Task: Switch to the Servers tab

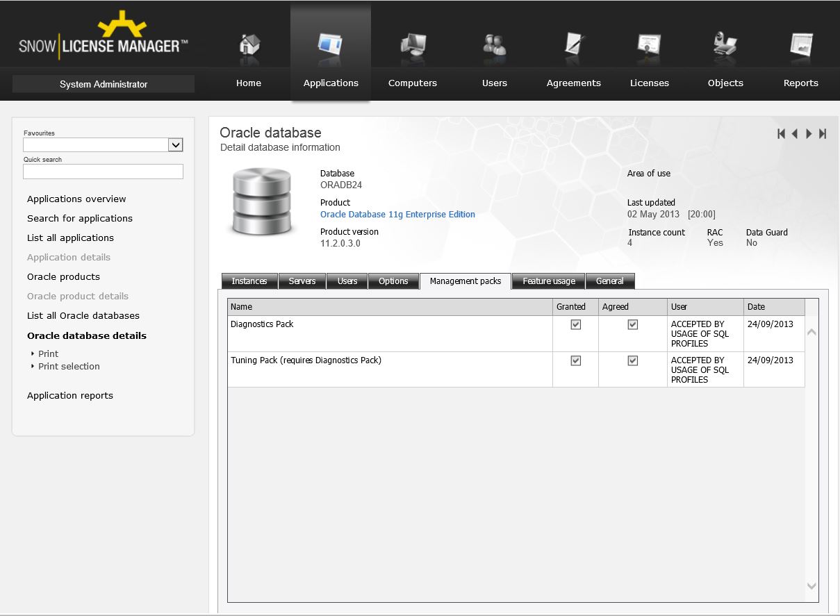Action: (302, 281)
